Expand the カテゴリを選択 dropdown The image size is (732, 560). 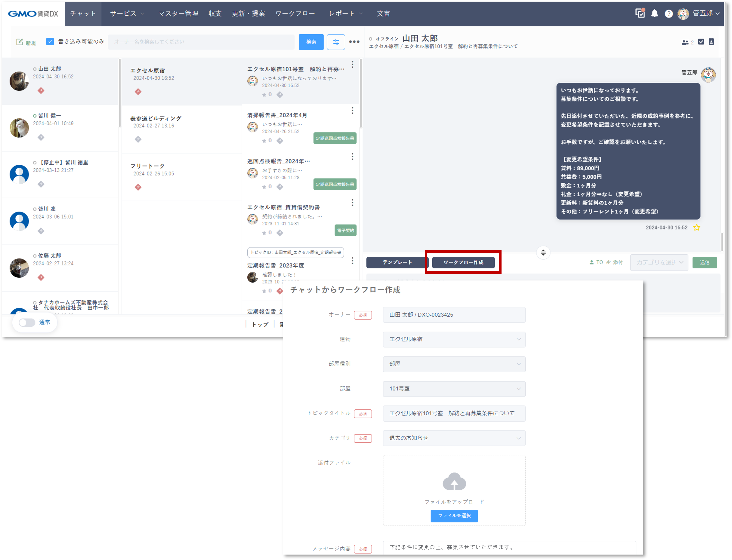(659, 263)
